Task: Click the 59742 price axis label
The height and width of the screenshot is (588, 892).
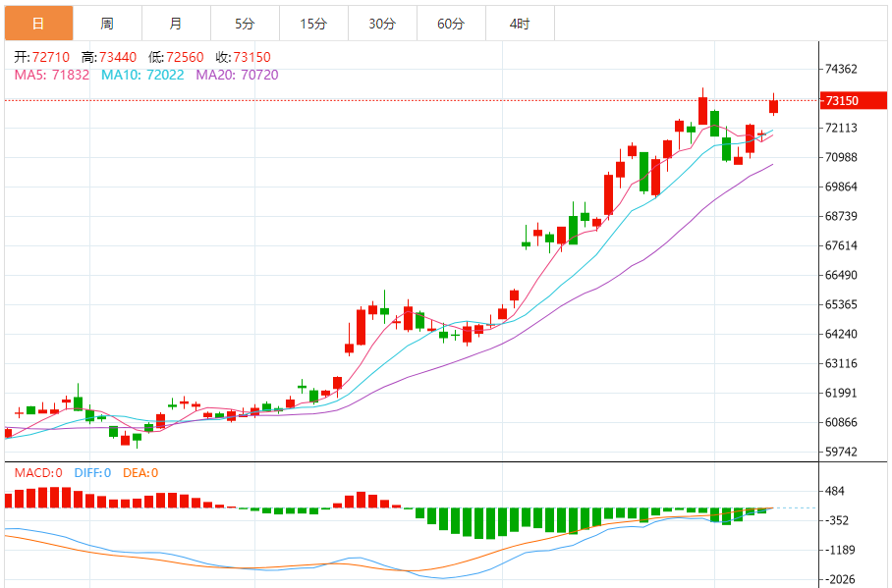Action: [x=841, y=453]
